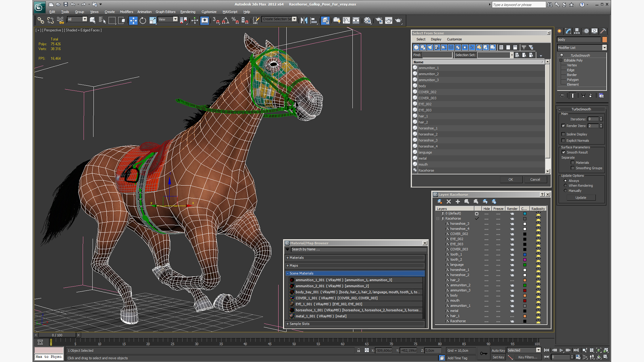The width and height of the screenshot is (644, 362).
Task: Click the Update button in TurboSmooth
Action: pyautogui.click(x=581, y=198)
